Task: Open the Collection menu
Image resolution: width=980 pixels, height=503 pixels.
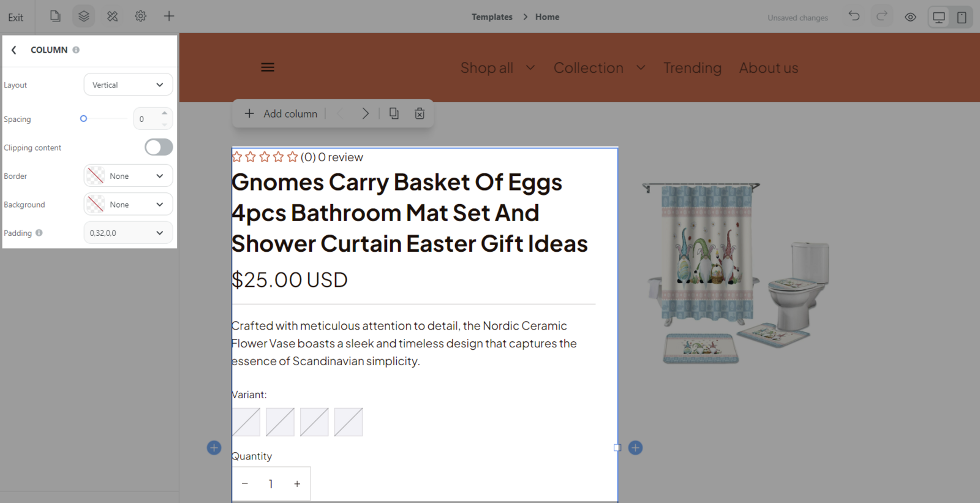Action: (x=589, y=68)
